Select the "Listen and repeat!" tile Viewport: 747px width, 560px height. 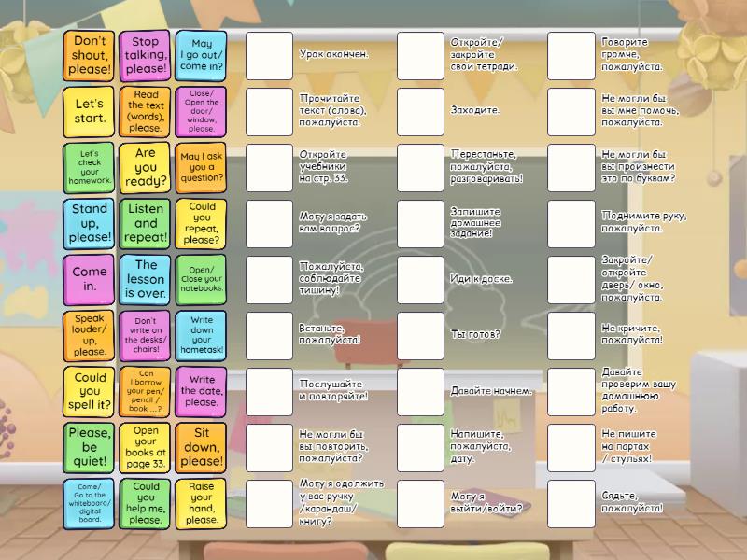[146, 223]
